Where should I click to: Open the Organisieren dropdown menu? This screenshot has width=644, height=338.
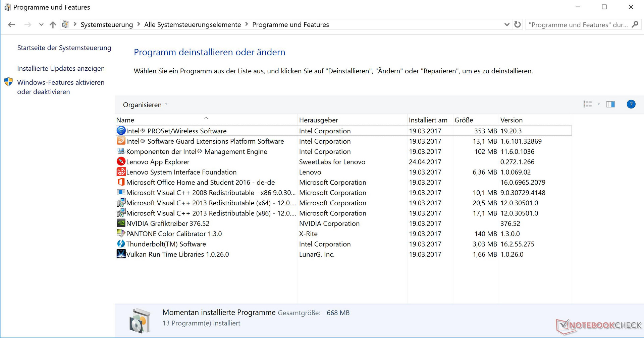tap(145, 105)
